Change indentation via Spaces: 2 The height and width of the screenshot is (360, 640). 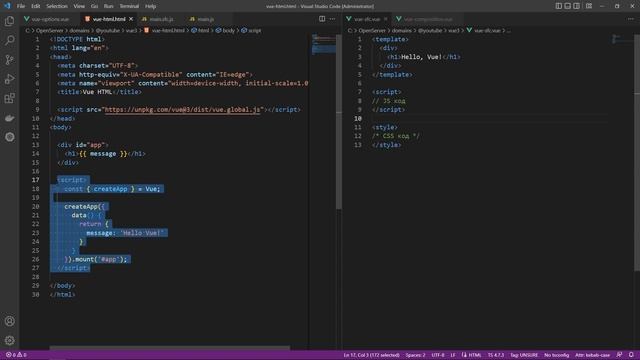point(416,355)
